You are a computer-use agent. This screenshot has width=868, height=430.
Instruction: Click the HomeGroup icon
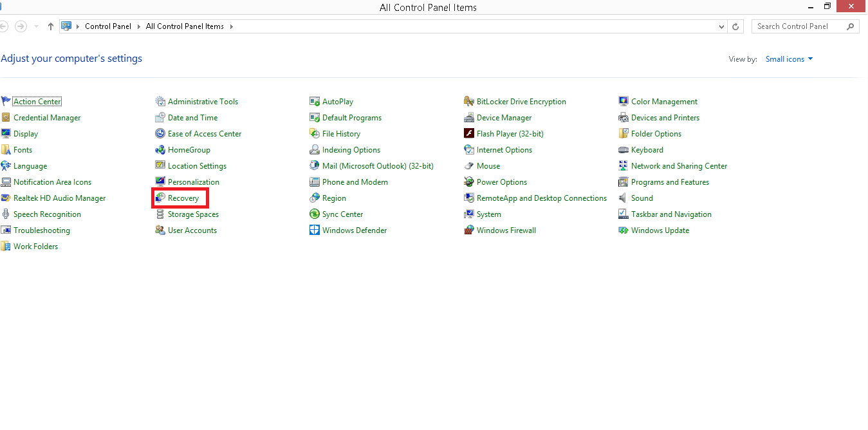tap(160, 149)
